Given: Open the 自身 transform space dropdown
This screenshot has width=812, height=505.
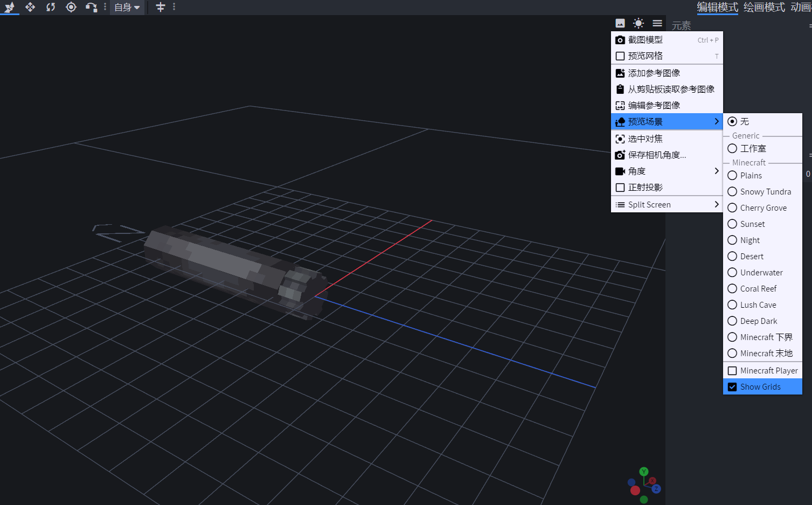Looking at the screenshot, I should pyautogui.click(x=127, y=7).
